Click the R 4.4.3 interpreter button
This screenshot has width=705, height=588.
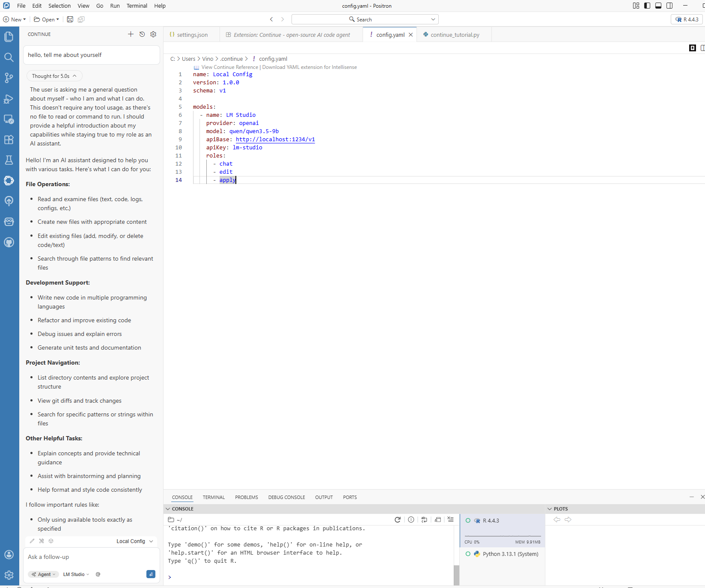[x=687, y=19]
